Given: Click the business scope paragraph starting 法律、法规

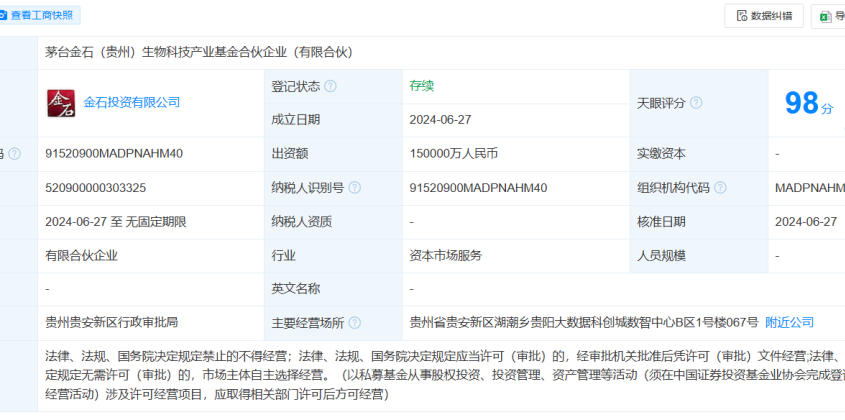Looking at the screenshot, I should [x=445, y=375].
